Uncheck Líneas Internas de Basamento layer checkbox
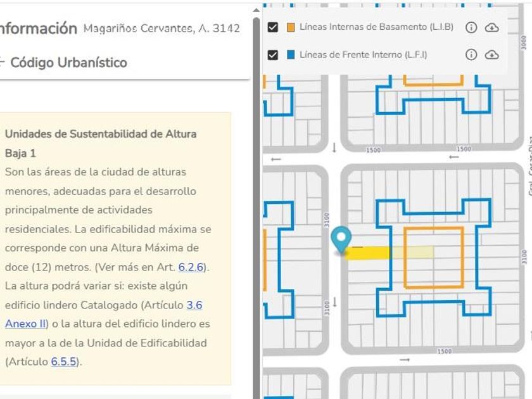532x399 pixels. coord(273,27)
